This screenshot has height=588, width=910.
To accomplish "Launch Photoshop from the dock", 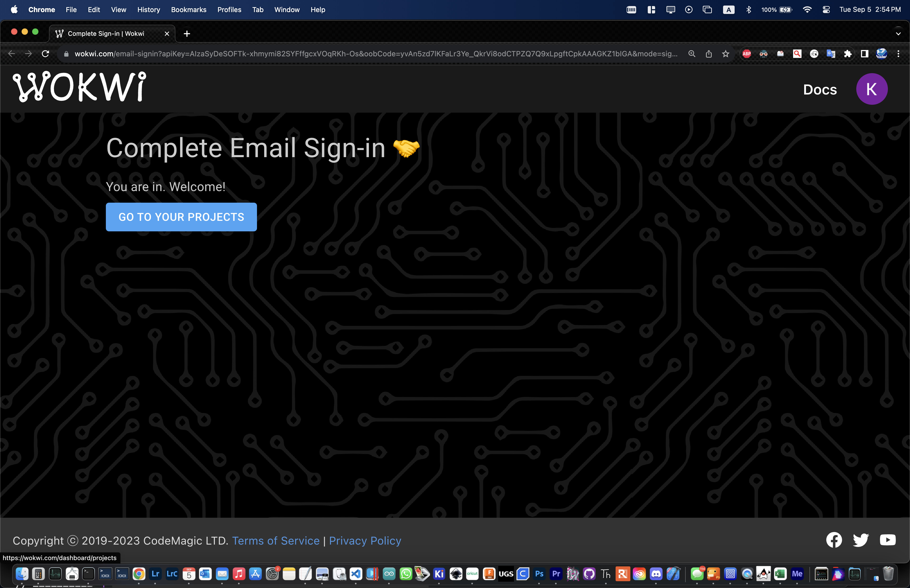I will click(x=539, y=574).
